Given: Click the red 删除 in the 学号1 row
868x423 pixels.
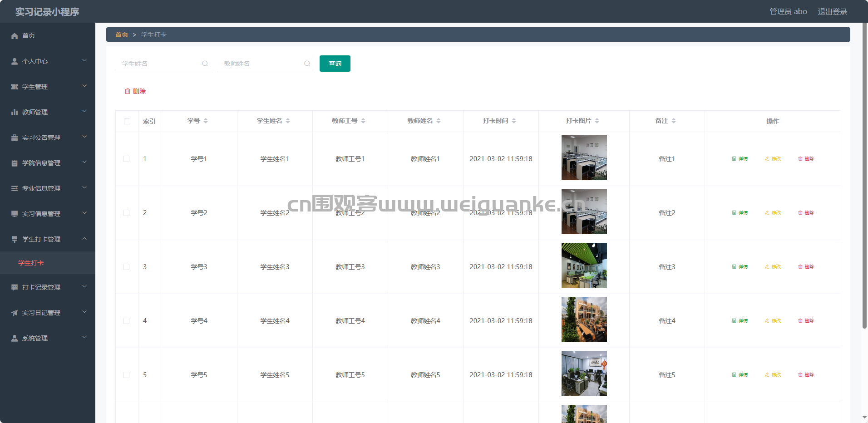Looking at the screenshot, I should click(806, 159).
